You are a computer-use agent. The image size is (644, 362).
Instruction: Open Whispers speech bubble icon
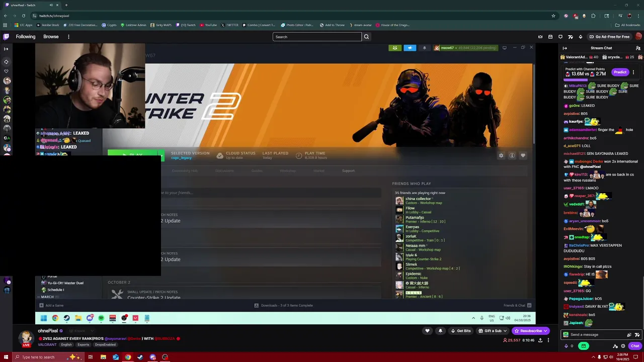[560, 37]
